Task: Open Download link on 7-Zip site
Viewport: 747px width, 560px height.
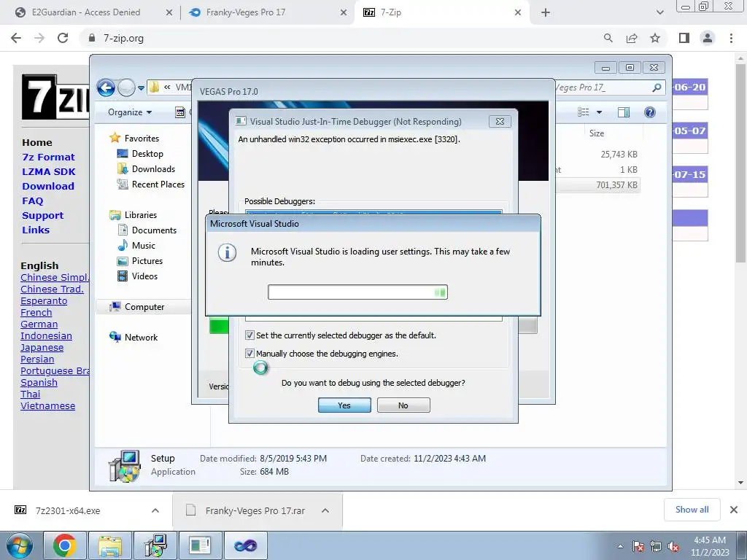Action: (48, 186)
